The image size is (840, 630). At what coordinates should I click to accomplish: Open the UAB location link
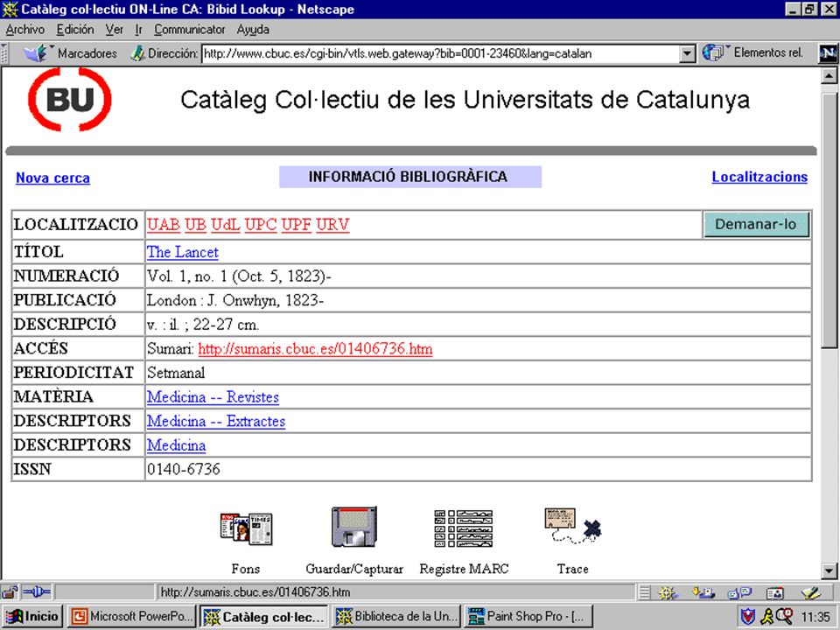pos(164,225)
